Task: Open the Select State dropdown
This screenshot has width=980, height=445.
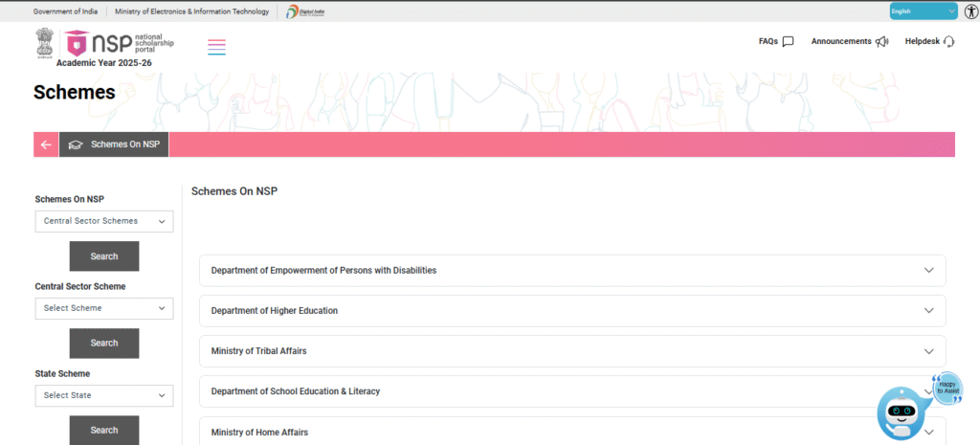Action: (x=103, y=395)
